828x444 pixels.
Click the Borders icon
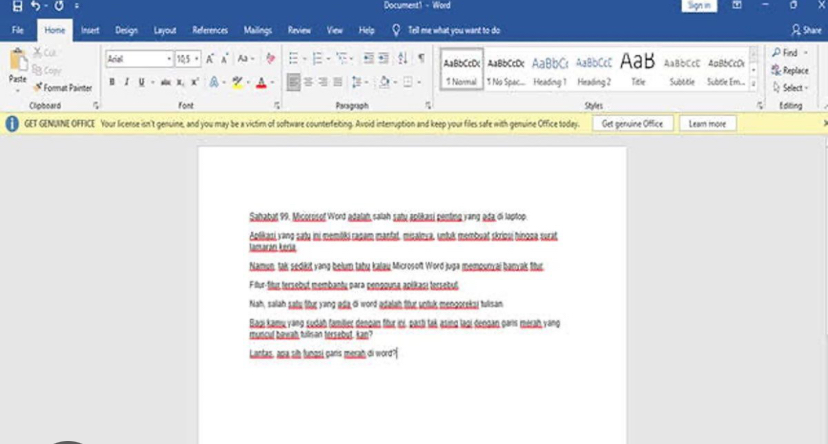click(x=408, y=82)
